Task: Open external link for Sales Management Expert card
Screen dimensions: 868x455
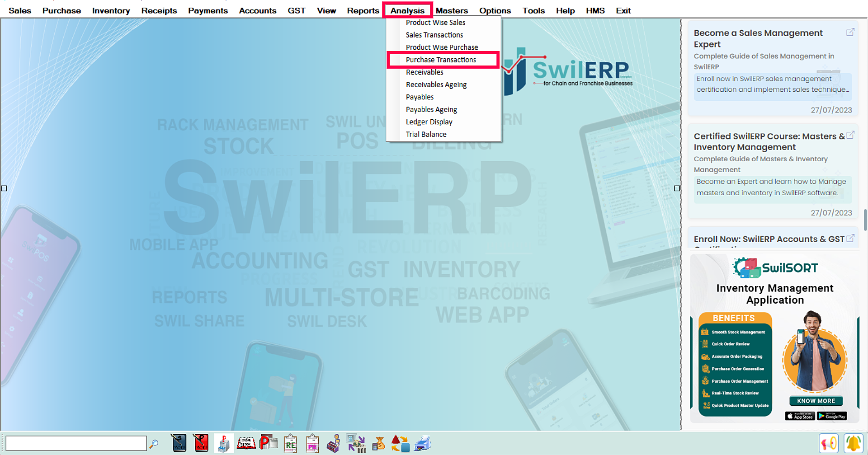Action: pyautogui.click(x=850, y=32)
